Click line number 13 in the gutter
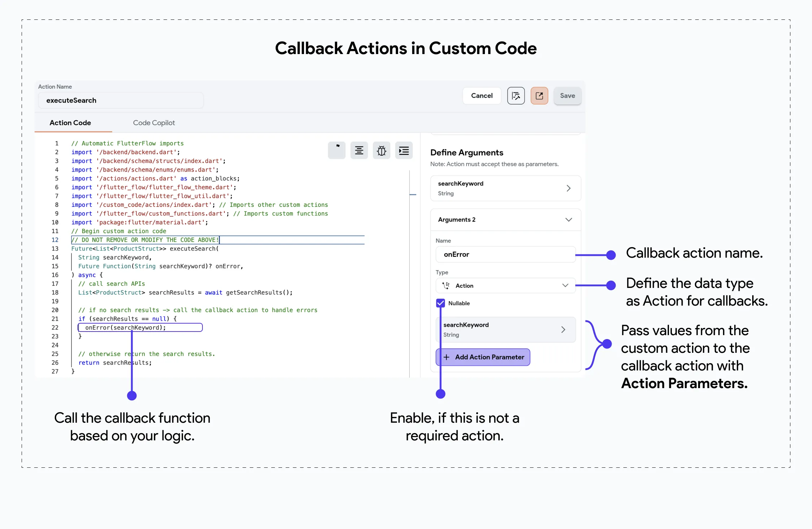This screenshot has height=529, width=812. 55,249
